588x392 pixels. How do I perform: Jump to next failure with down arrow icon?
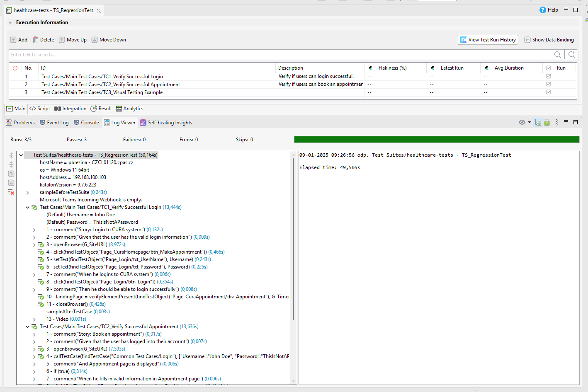(x=11, y=183)
